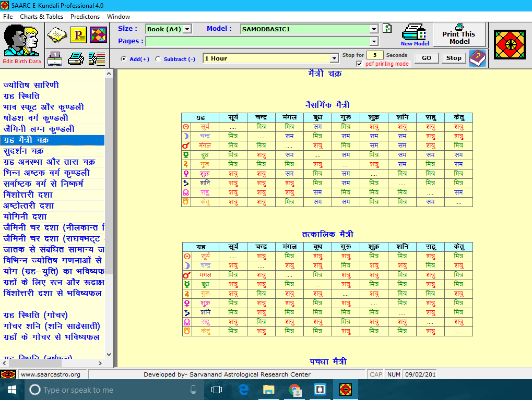Open Microsoft Edge from taskbar
Viewport: 532px width, 400px height.
(244, 390)
